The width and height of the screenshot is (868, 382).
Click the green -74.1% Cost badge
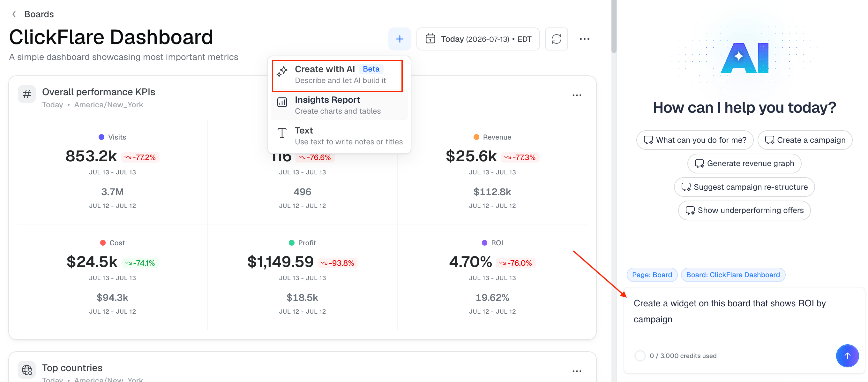click(x=140, y=263)
